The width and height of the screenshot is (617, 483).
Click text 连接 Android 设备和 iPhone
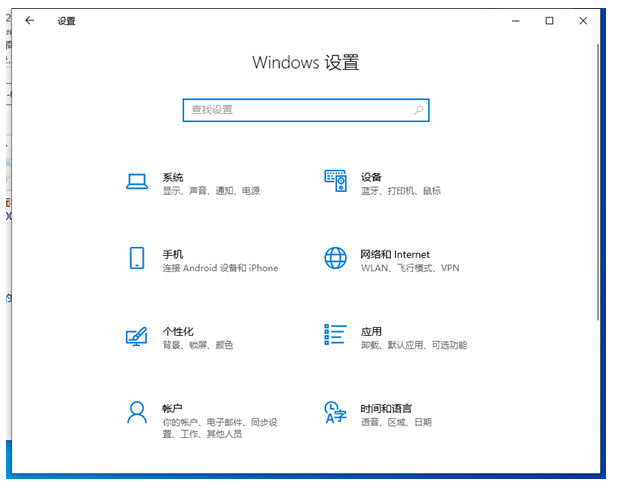coord(220,268)
